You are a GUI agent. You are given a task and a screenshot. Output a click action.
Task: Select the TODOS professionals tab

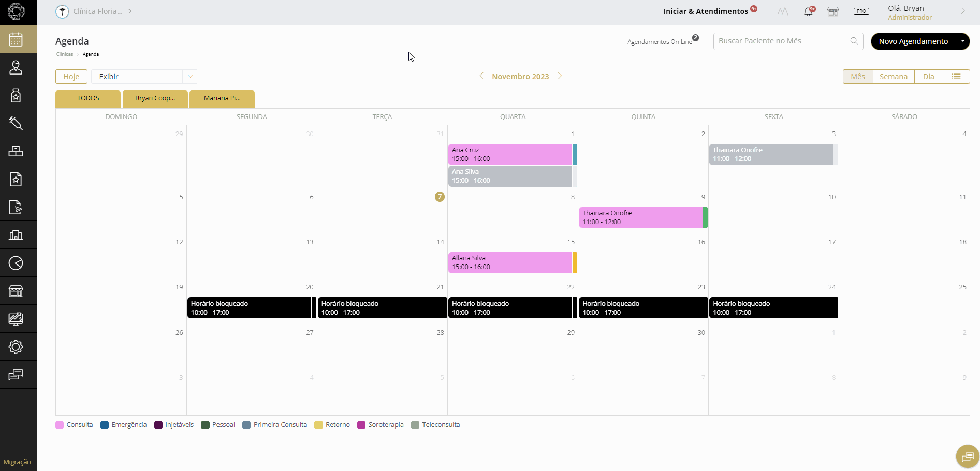pos(88,98)
